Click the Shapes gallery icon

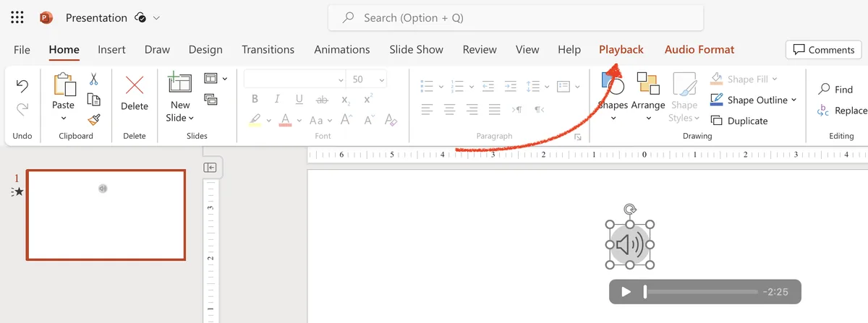(x=613, y=84)
